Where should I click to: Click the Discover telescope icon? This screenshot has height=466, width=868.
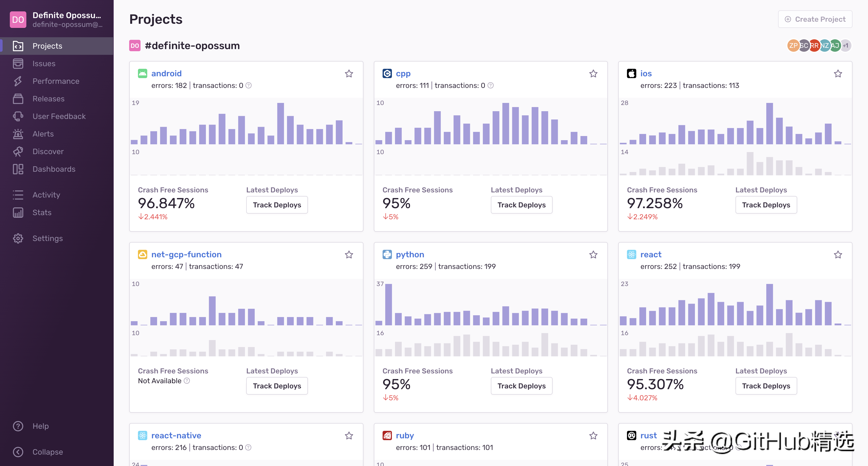tap(18, 151)
